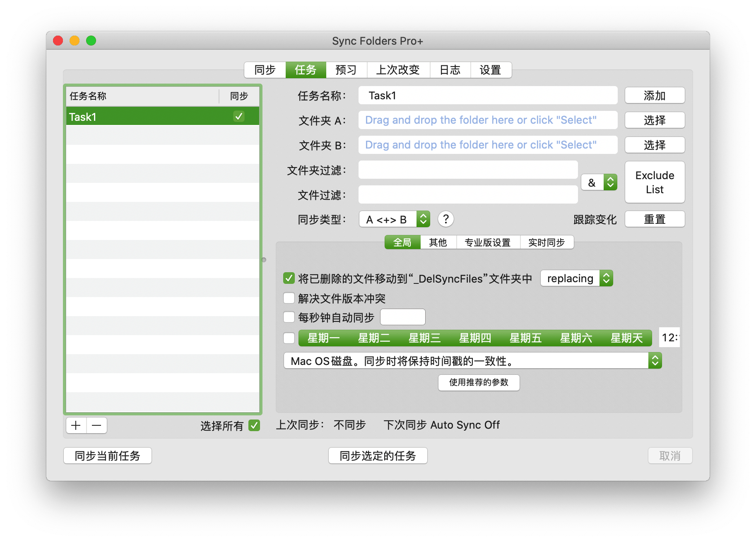Image resolution: width=756 pixels, height=542 pixels.
Task: Select 星期三 in the weekday schedule bar
Action: pos(424,338)
